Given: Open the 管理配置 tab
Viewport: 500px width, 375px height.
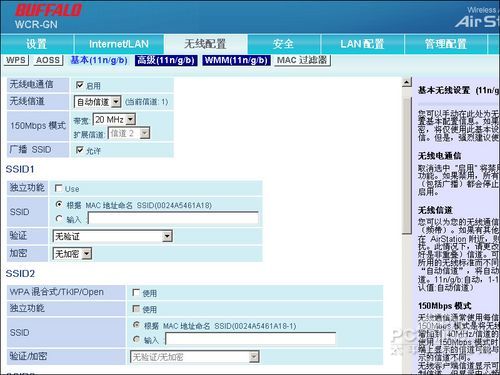Looking at the screenshot, I should pos(446,44).
